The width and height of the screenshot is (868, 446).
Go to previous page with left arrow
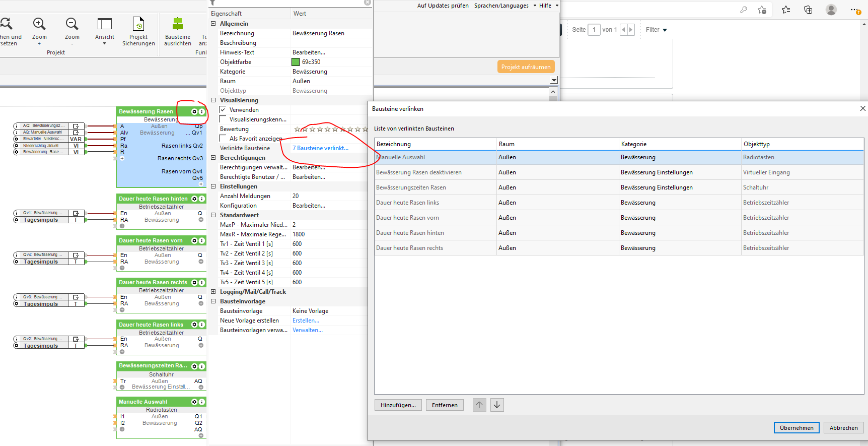[x=623, y=30]
